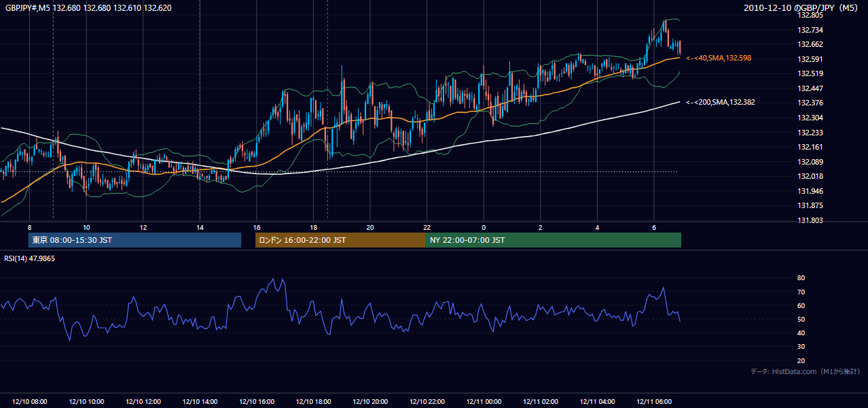Screen dimensions: 868x408
Task: Click hour tick 8 under price chart
Action: (29, 227)
